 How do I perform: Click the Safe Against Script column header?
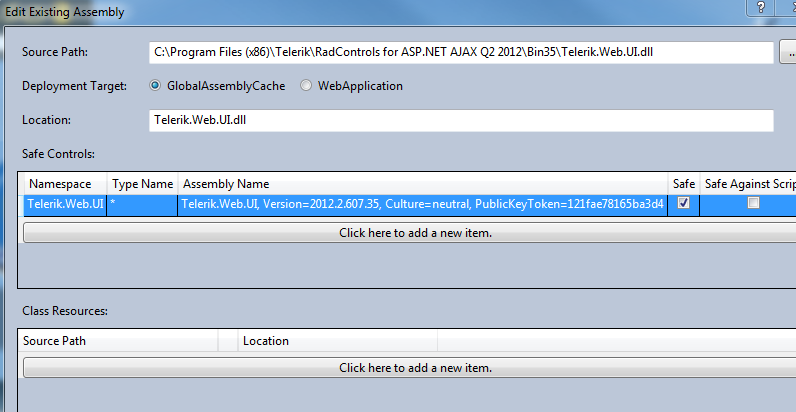click(747, 184)
